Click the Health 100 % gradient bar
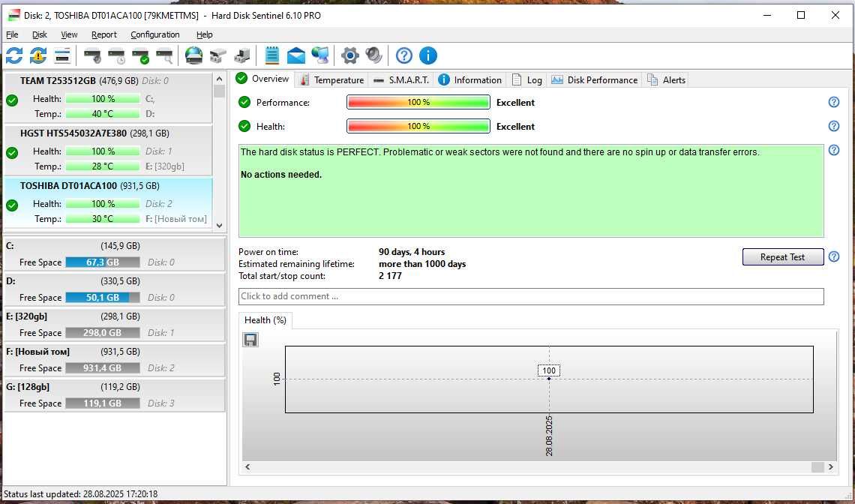 tap(418, 126)
